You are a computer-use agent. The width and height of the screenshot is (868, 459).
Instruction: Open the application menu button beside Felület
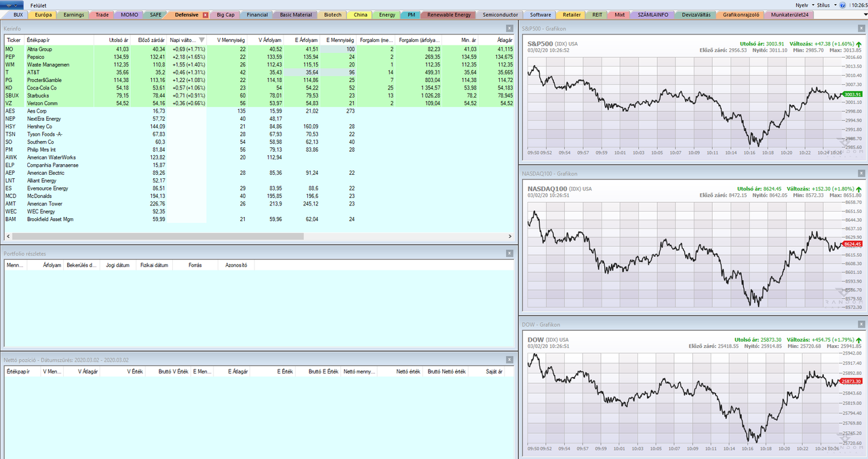[12, 5]
